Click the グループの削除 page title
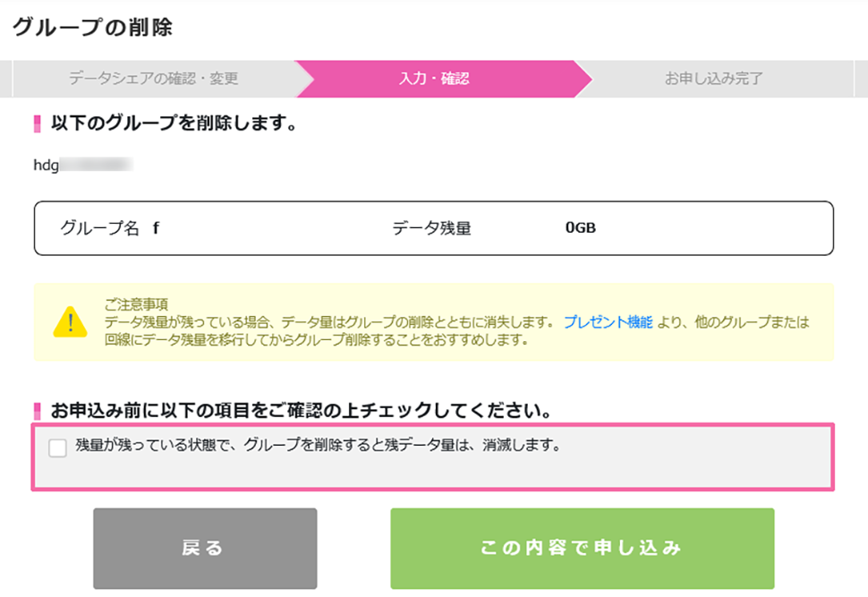Image resolution: width=868 pixels, height=597 pixels. 92,28
